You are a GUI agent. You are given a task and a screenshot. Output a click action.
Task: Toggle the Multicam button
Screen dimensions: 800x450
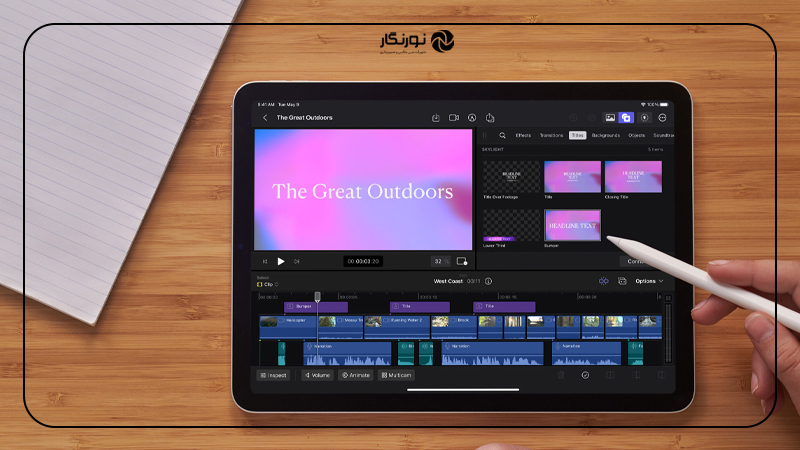pyautogui.click(x=396, y=375)
